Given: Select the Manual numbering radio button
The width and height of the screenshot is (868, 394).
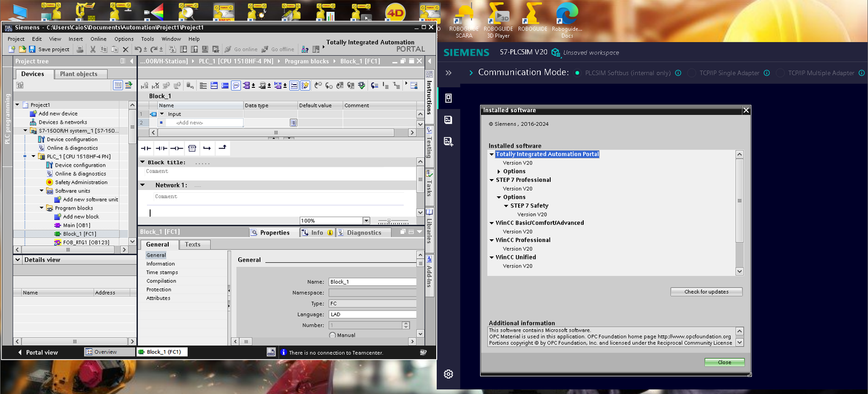Looking at the screenshot, I should click(333, 335).
